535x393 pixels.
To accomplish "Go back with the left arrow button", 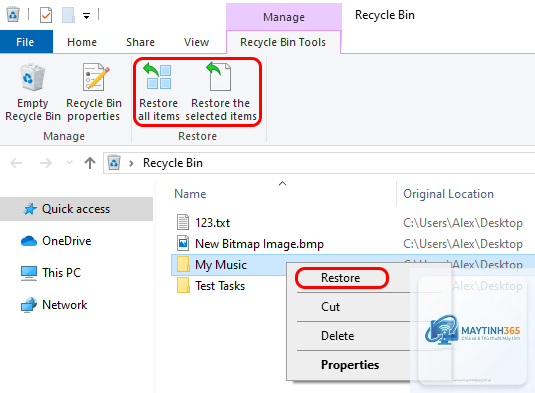I will pyautogui.click(x=16, y=163).
